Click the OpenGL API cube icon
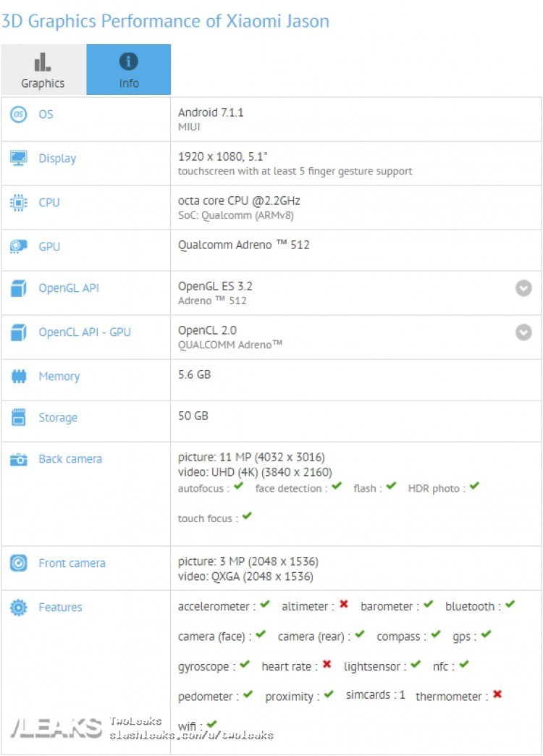The height and width of the screenshot is (756, 543). [19, 288]
